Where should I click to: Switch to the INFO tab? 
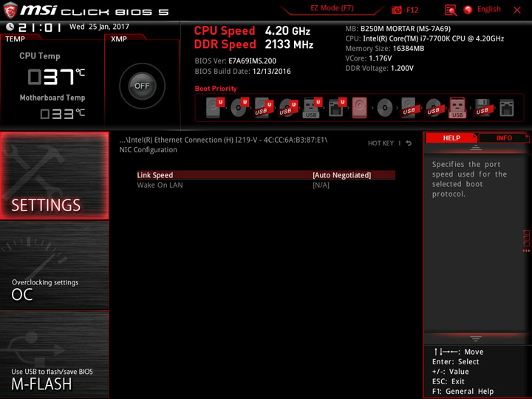pos(504,138)
